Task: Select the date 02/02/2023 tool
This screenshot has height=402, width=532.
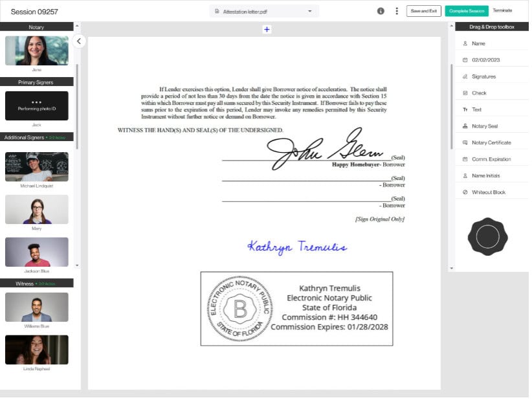Action: (x=485, y=60)
